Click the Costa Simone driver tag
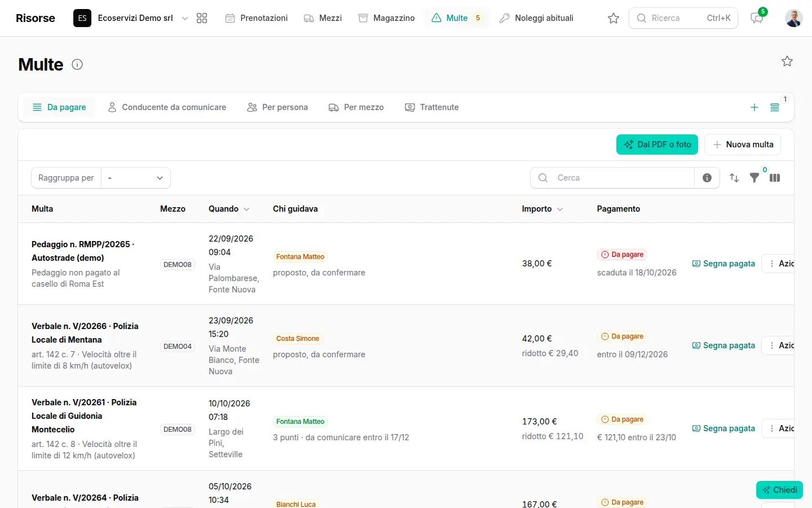Viewport: 812px width, 508px height. (298, 339)
